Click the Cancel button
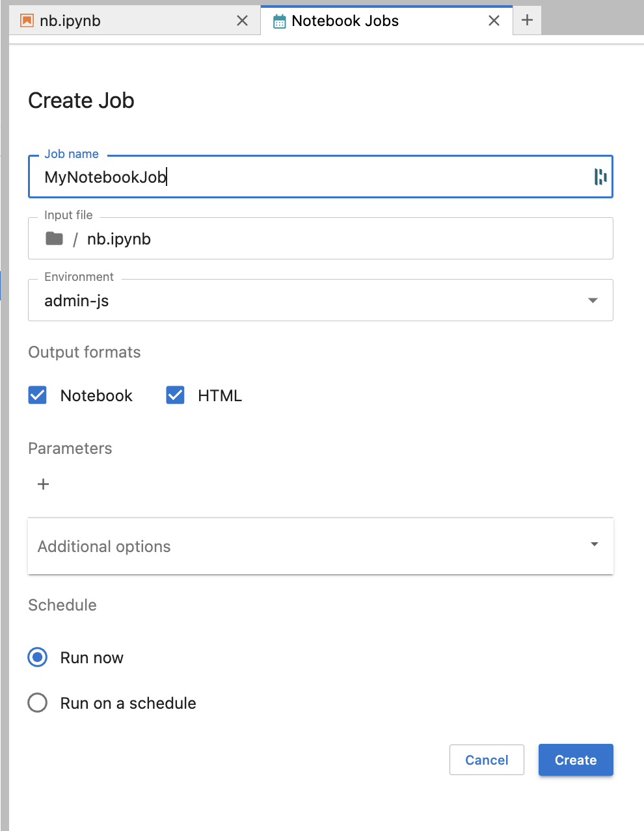Image resolution: width=644 pixels, height=831 pixels. [487, 759]
